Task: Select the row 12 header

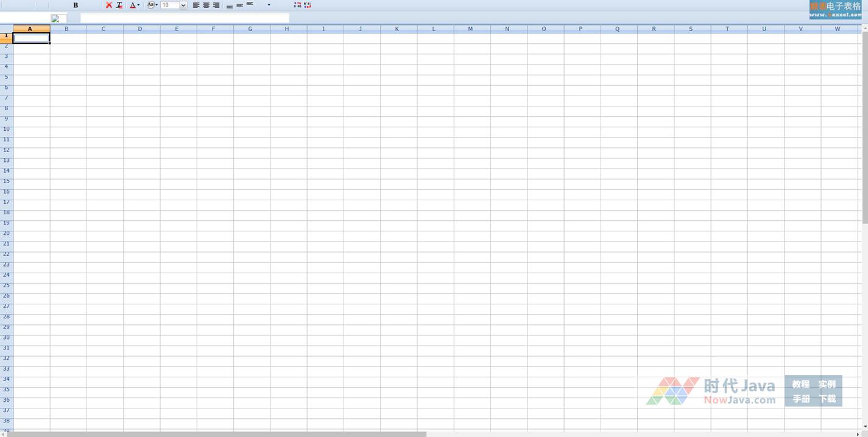Action: pyautogui.click(x=6, y=150)
